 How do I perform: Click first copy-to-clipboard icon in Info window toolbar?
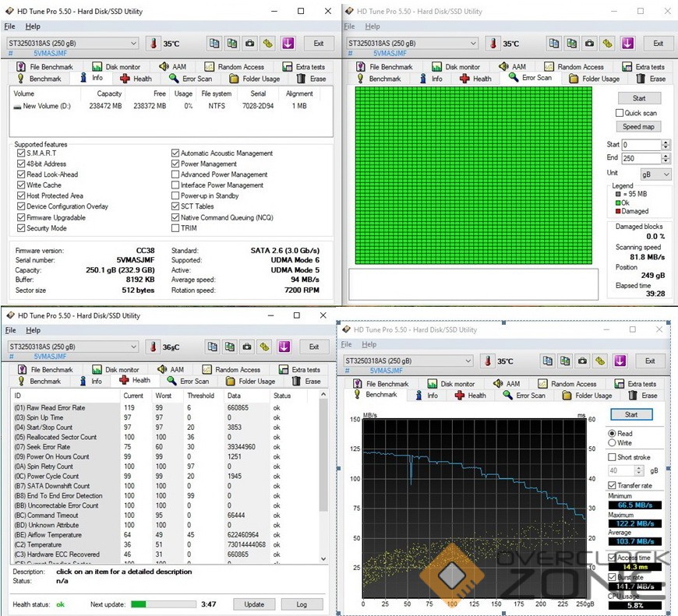click(x=214, y=44)
